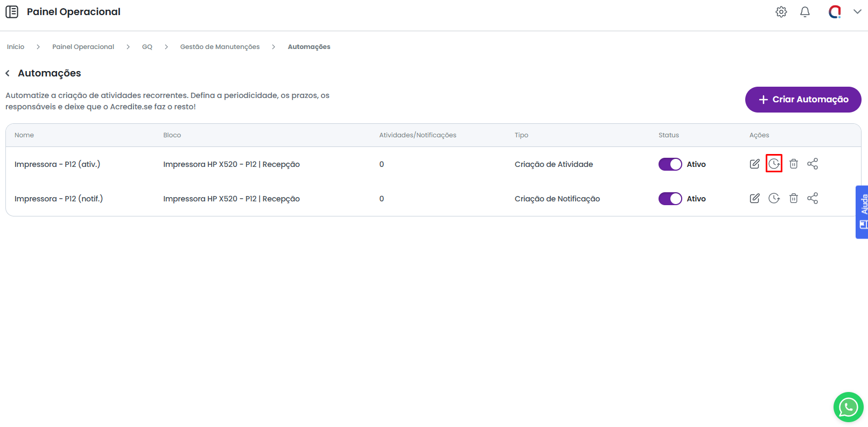The image size is (868, 427).
Task: Edit the Impressora - P12 (ativ.) automation
Action: coord(754,164)
